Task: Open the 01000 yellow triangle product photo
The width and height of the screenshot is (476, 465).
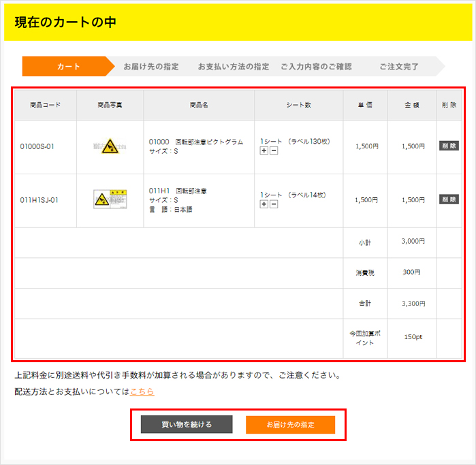Action: click(x=110, y=146)
